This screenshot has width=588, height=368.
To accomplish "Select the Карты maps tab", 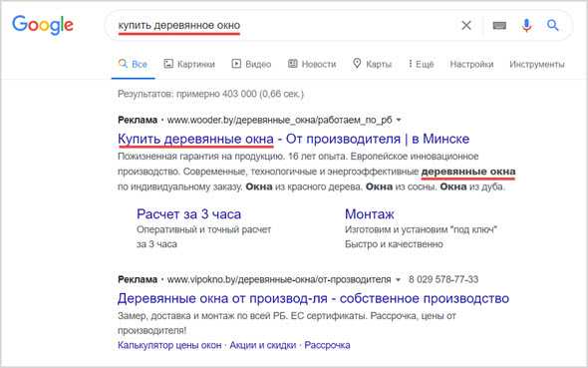I will 372,64.
